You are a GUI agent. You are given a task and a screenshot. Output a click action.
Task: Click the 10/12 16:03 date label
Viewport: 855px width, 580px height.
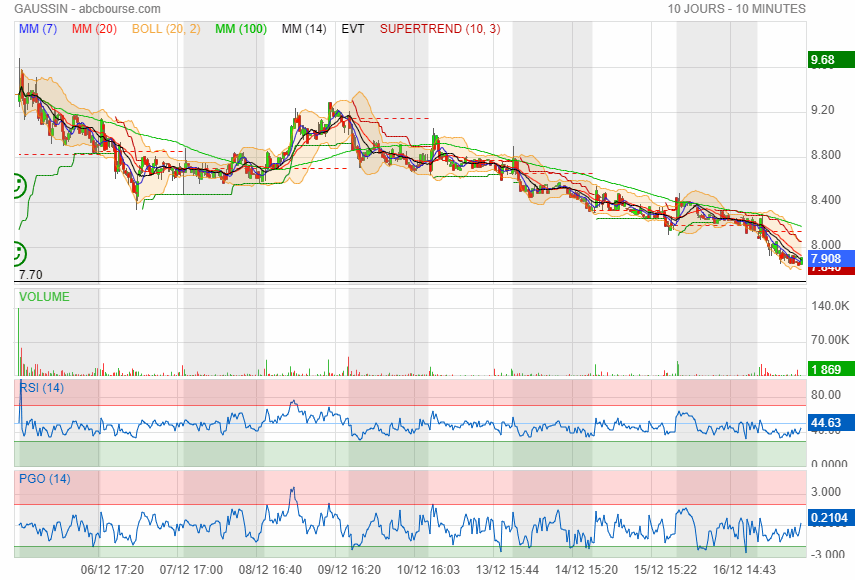coord(429,570)
